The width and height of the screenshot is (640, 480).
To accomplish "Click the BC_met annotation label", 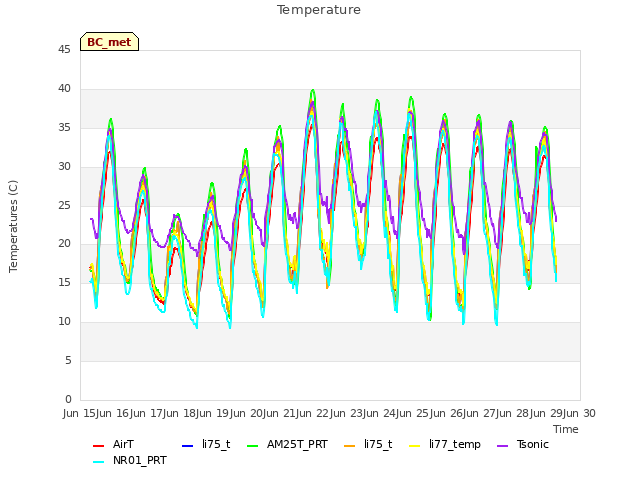I will coord(109,42).
